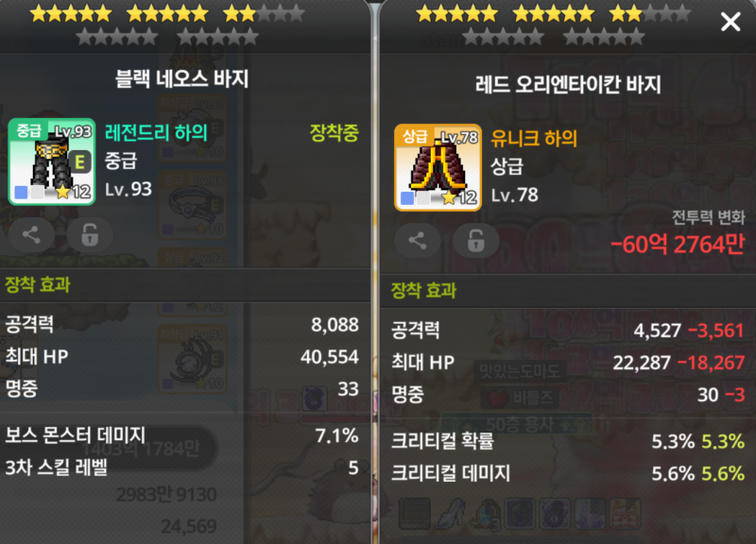Viewport: 756px width, 544px height.
Task: Click the glass slipper icon at bottom
Action: pyautogui.click(x=451, y=514)
